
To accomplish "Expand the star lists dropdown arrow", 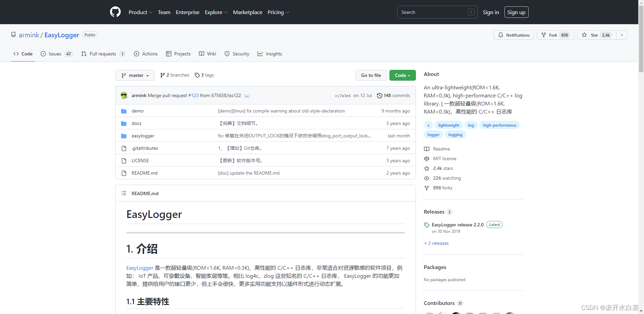I will pyautogui.click(x=622, y=35).
